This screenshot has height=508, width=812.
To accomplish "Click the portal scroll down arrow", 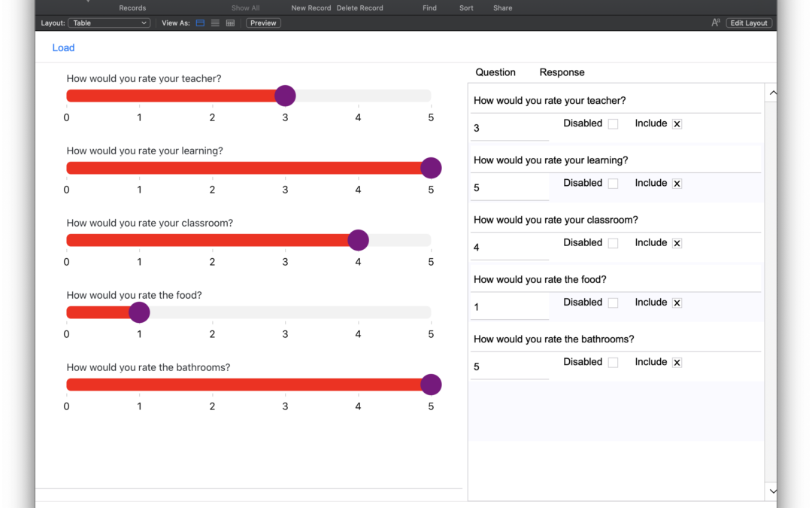I will 773,491.
